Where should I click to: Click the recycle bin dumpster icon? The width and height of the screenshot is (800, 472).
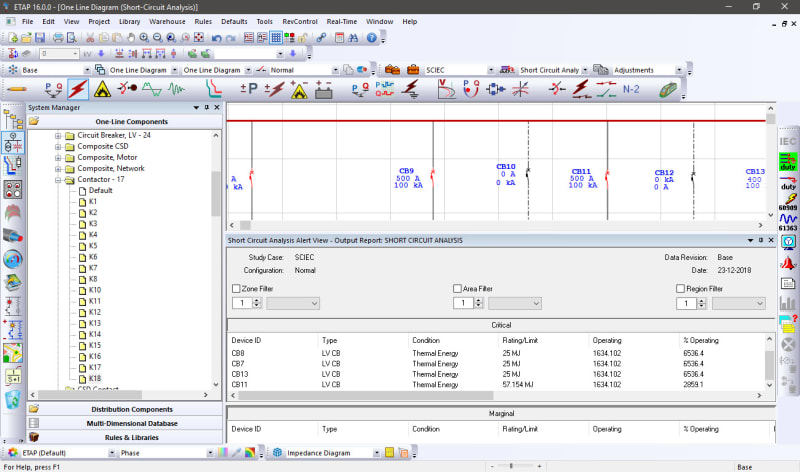pyautogui.click(x=13, y=399)
